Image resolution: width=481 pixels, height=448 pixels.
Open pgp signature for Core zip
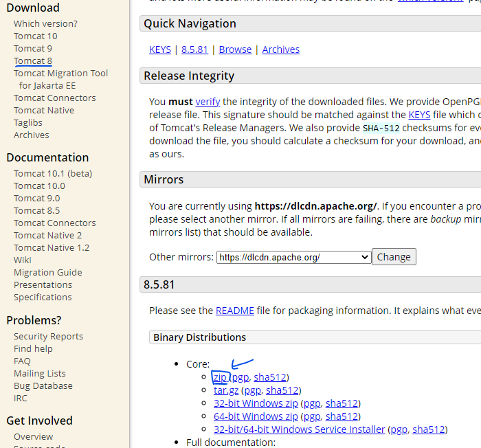240,377
